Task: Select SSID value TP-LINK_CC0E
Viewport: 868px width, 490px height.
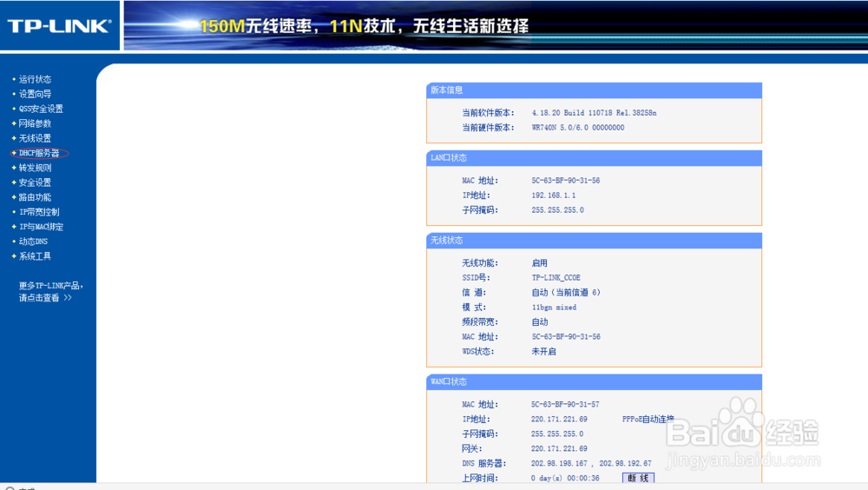Action: tap(556, 278)
